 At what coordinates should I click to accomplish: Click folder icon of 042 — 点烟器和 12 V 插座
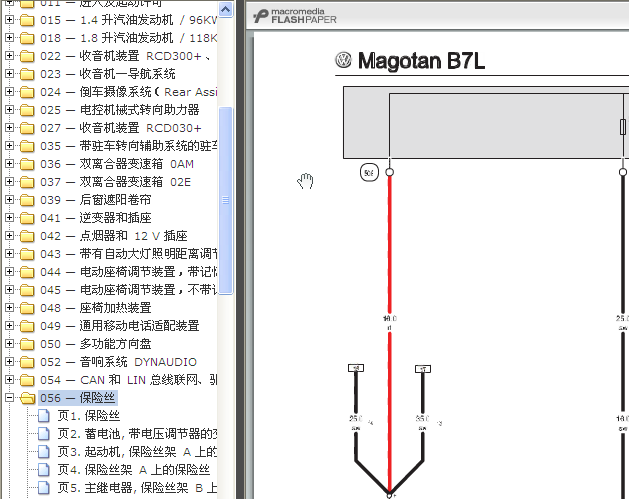(x=27, y=236)
